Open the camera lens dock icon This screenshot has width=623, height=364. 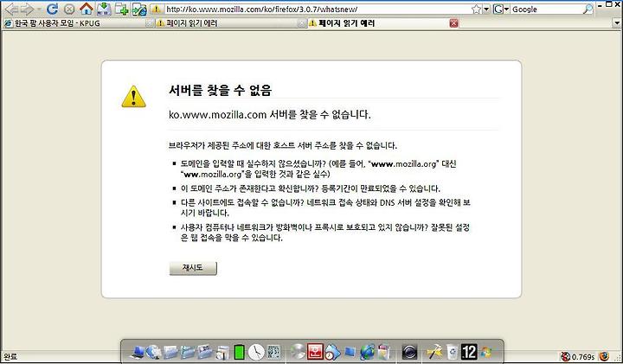tap(409, 352)
